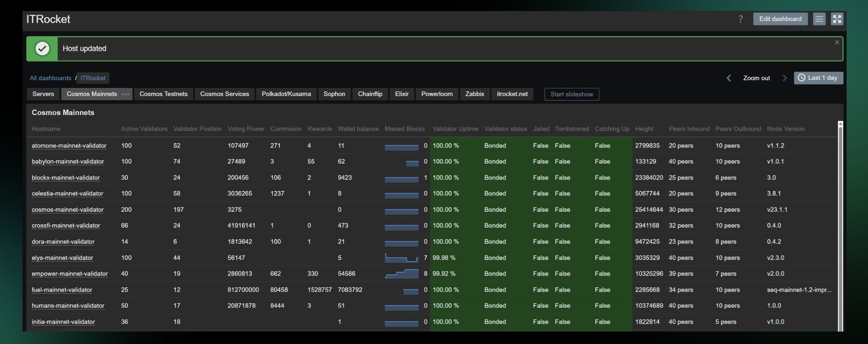Open the Last 1 day time selector
Viewport: 868px width, 344px height.
coord(818,78)
